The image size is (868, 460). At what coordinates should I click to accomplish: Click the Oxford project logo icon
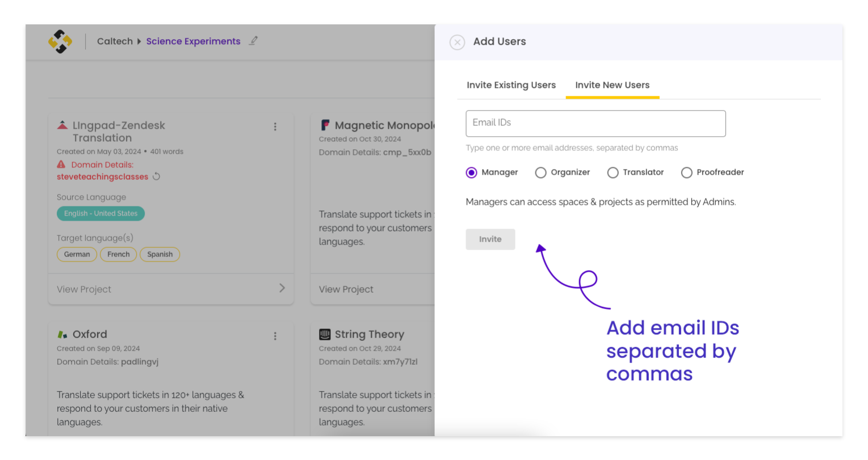pos(62,335)
